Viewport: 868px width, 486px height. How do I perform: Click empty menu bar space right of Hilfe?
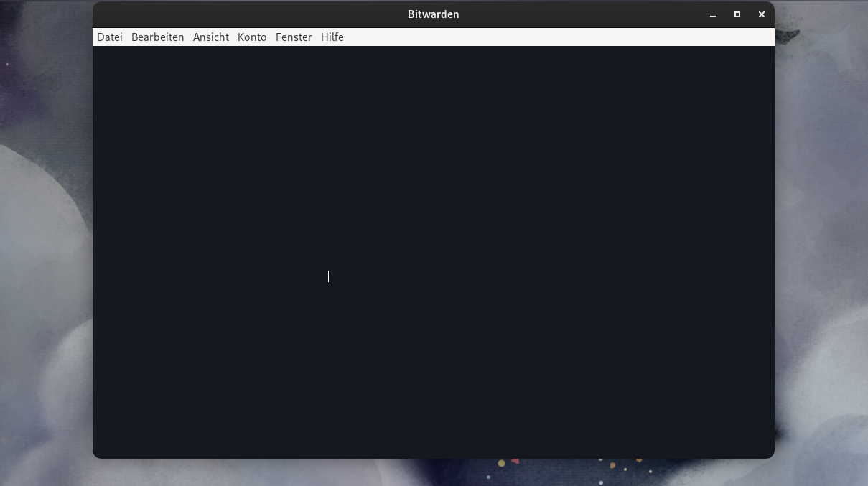point(560,37)
